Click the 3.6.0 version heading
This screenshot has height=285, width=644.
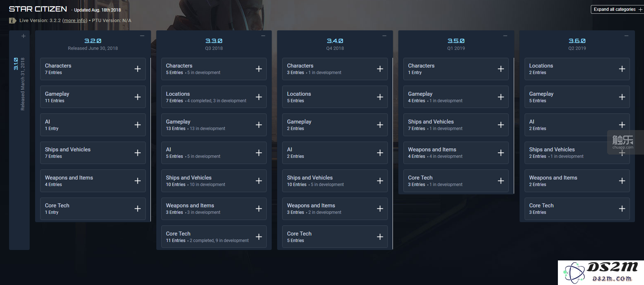click(577, 41)
